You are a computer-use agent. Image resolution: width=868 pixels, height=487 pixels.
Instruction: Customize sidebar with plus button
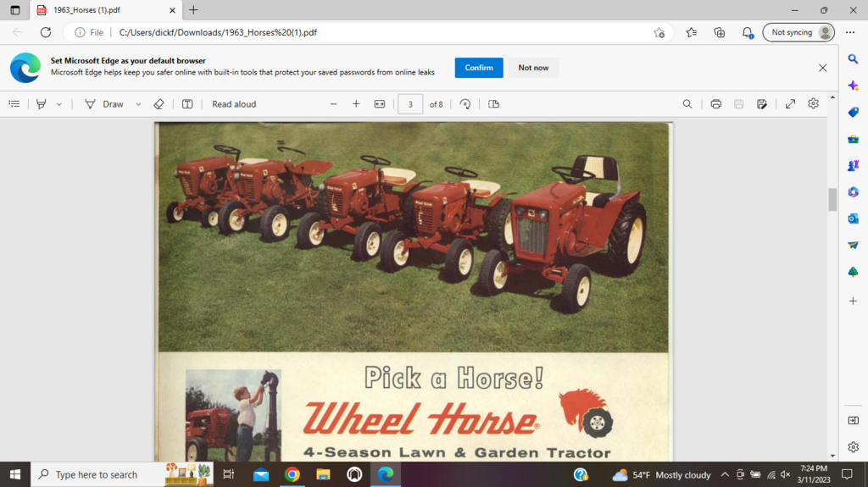(x=853, y=301)
